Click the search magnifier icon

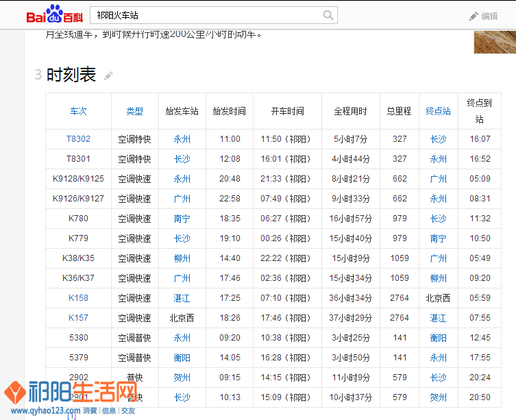(x=328, y=15)
